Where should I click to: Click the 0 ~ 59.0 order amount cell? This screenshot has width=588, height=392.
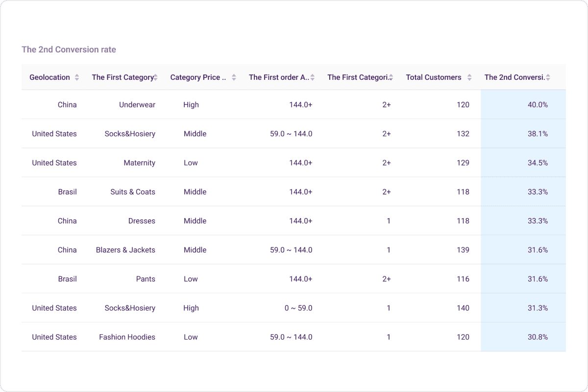tap(298, 308)
